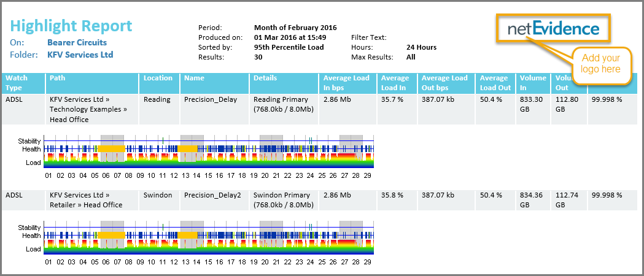Click the Swindon row load chart
Viewport: 644px width, 276px height.
209,247
